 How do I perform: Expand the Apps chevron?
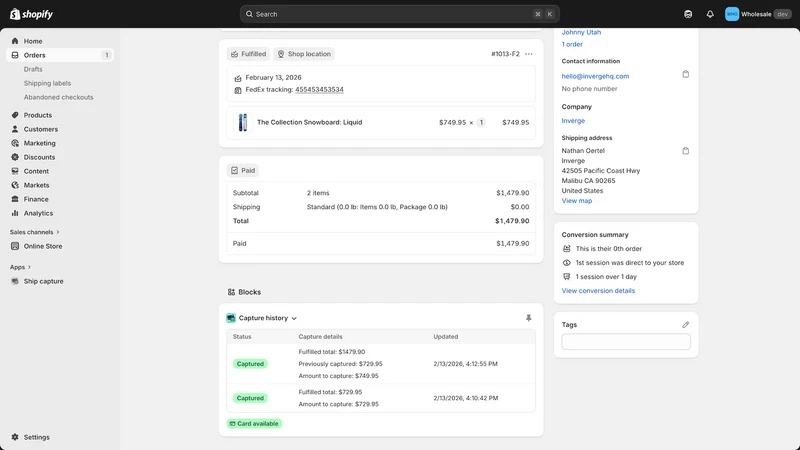[x=29, y=267]
